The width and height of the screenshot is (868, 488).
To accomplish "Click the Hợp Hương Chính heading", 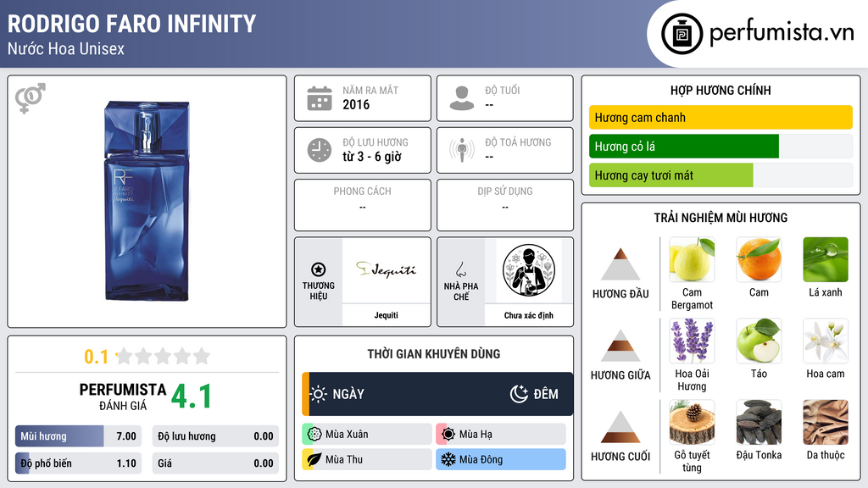I will click(721, 90).
